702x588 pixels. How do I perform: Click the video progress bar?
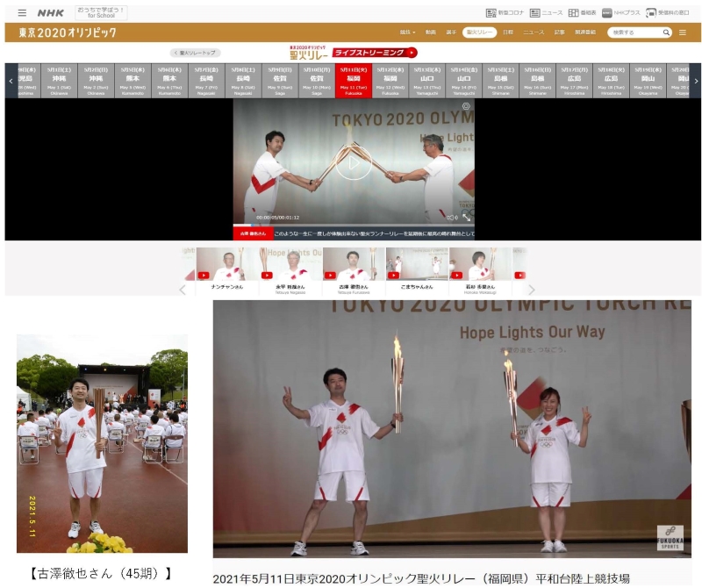354,224
